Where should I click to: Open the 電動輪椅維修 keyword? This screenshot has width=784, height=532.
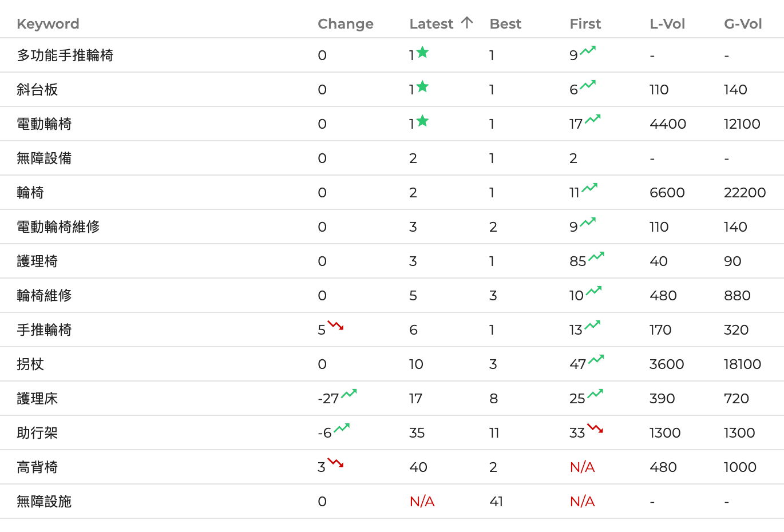pos(58,227)
